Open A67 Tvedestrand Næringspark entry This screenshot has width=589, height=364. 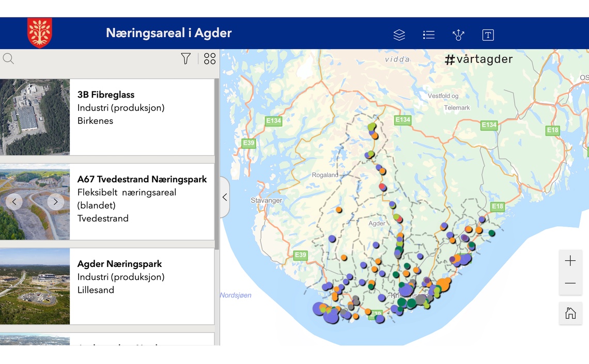[x=142, y=179]
